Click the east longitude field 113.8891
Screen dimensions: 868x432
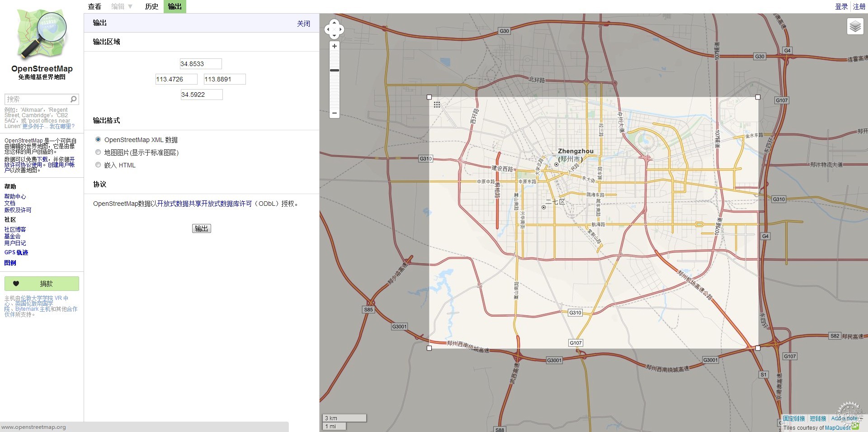(x=225, y=79)
